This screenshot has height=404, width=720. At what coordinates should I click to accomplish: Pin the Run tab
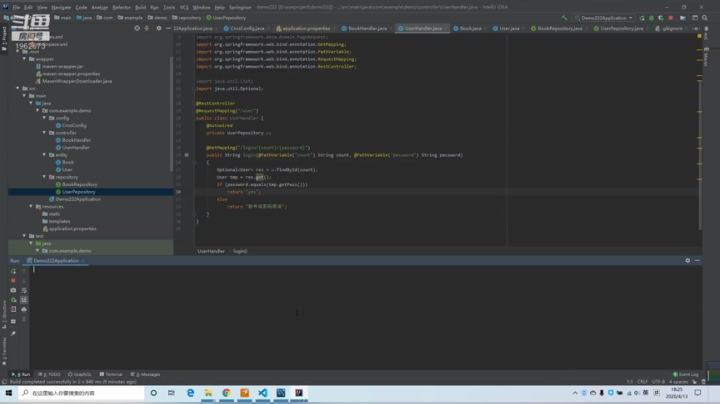pos(13,333)
